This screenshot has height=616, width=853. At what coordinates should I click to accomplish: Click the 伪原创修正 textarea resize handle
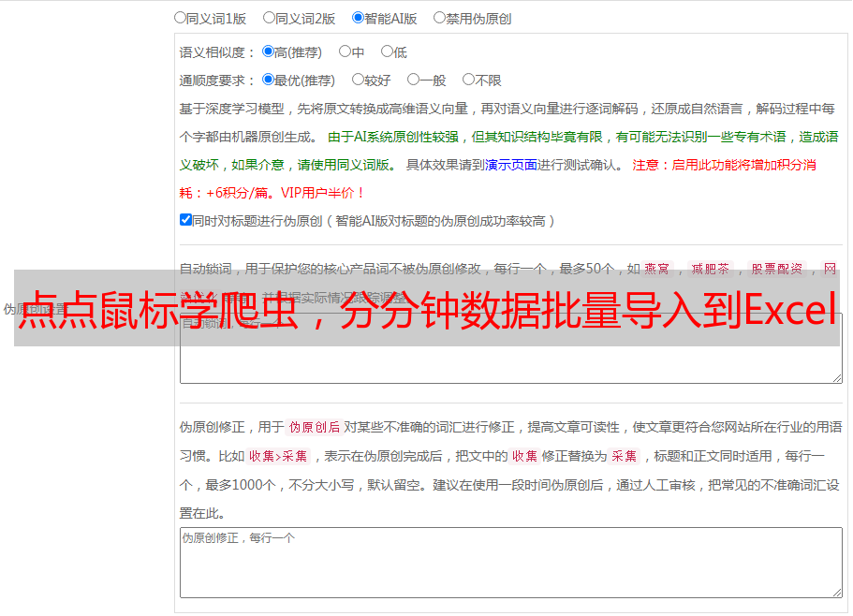[837, 592]
